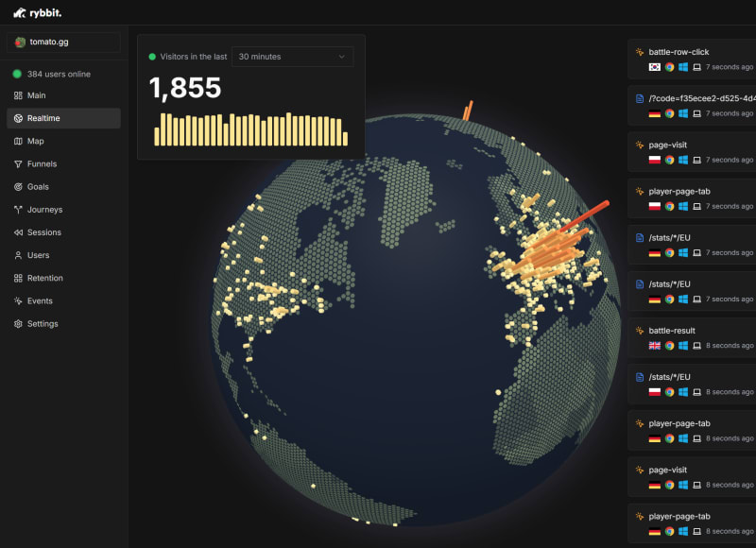
Task: Go to the Sessions page
Action: [43, 232]
